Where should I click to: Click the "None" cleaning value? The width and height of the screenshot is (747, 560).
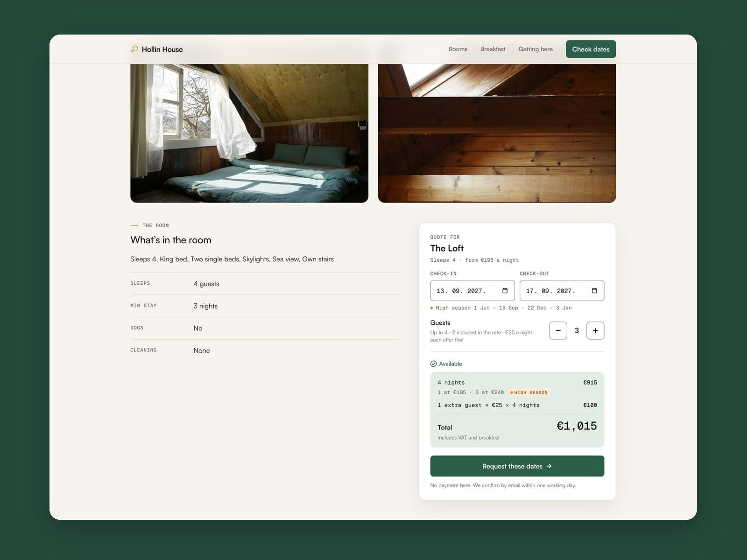tap(202, 350)
